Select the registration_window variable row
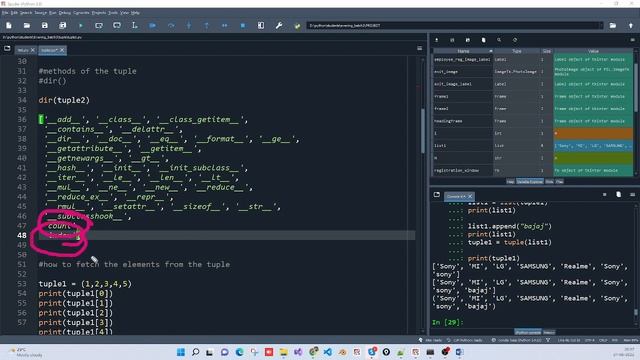 (x=533, y=170)
